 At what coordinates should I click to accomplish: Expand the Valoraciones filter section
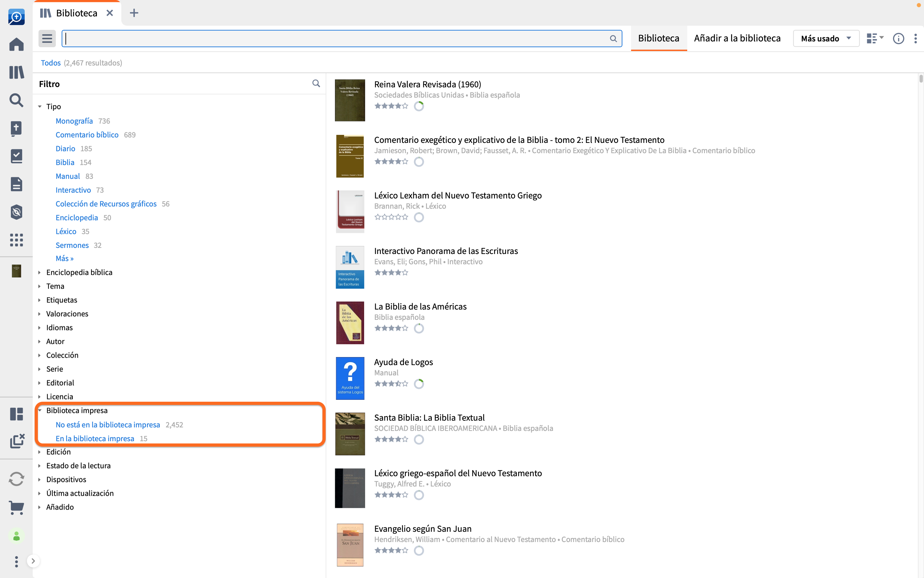[39, 314]
